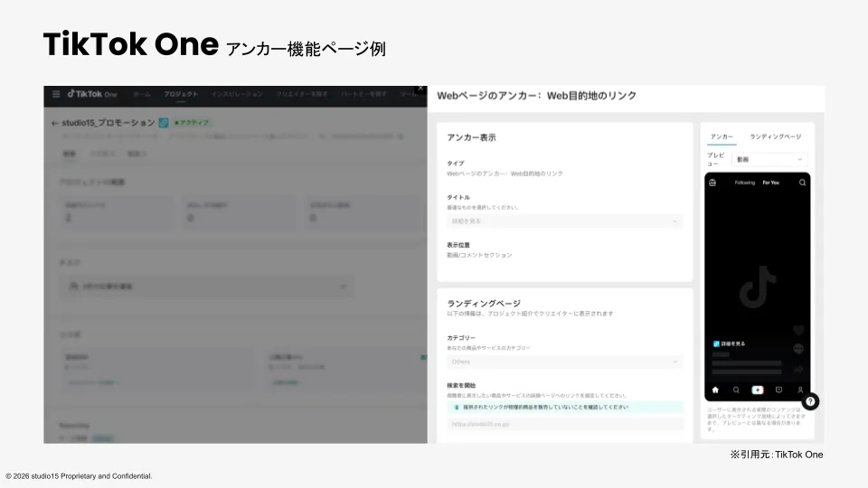Tap the plus create button in preview
The height and width of the screenshot is (488, 868).
(758, 389)
